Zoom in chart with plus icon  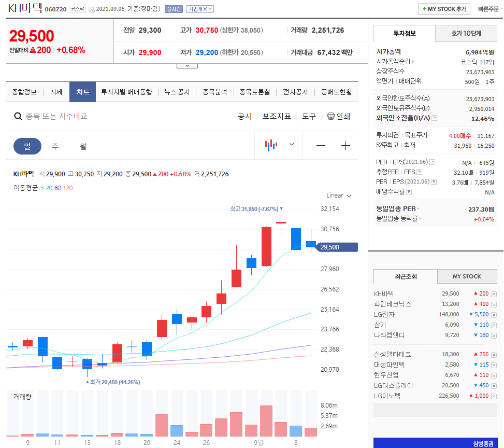[345, 146]
